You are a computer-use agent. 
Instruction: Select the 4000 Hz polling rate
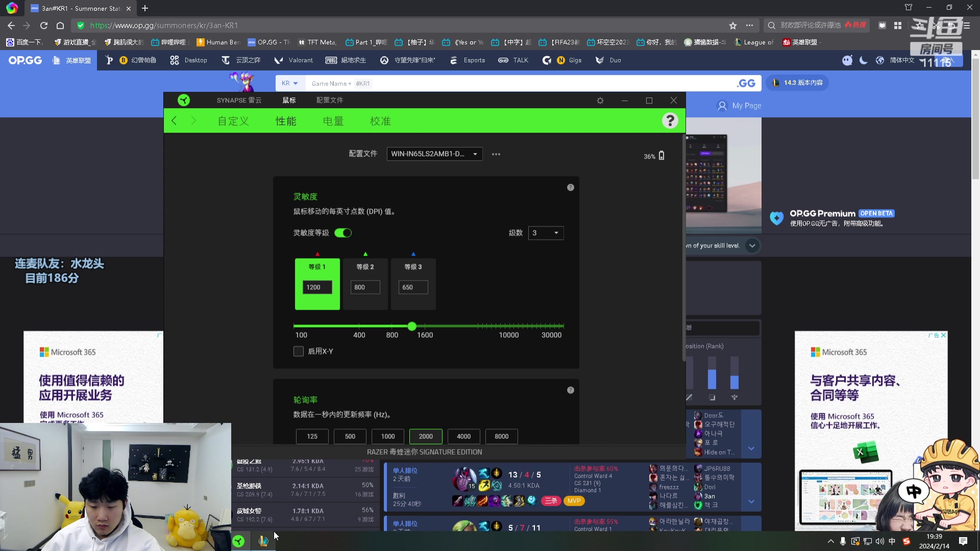(464, 436)
